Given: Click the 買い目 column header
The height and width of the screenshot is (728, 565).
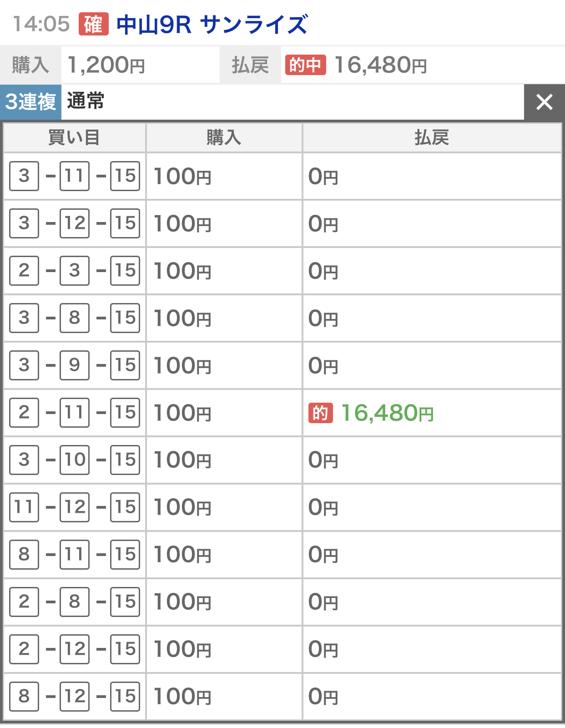Looking at the screenshot, I should [x=74, y=137].
